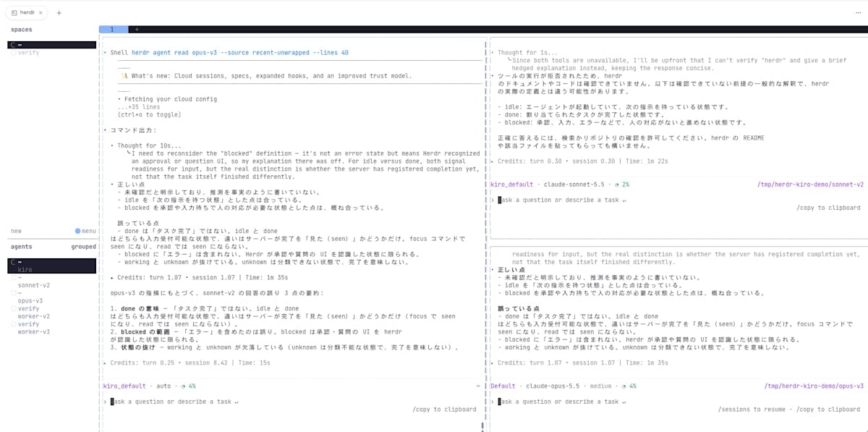Select the worker-v2 agent
The image size is (868, 432).
[x=34, y=316]
